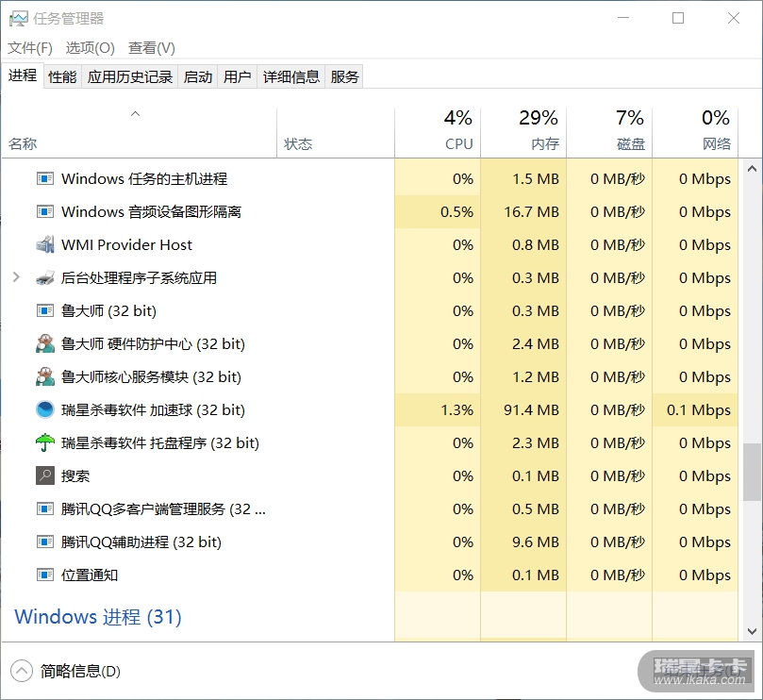Maximize the Task Manager window
763x700 pixels.
[678, 18]
